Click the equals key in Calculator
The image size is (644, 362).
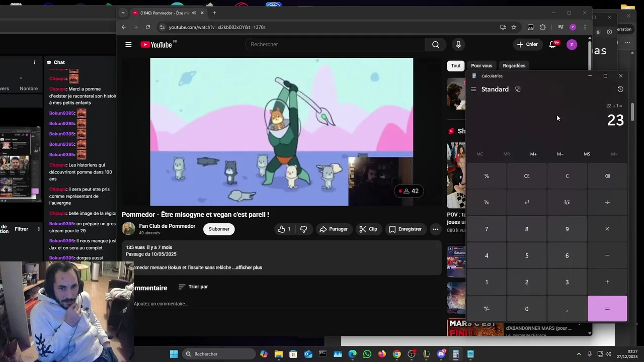coord(607,309)
